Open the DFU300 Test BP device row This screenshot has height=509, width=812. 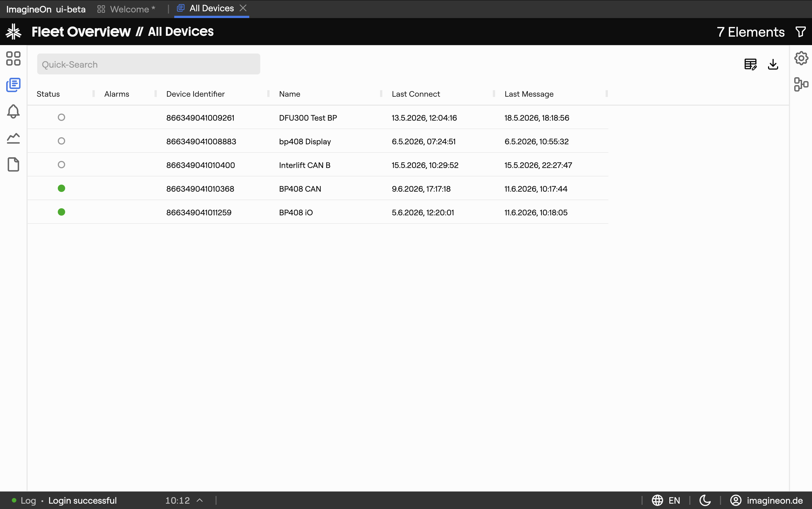(x=318, y=118)
